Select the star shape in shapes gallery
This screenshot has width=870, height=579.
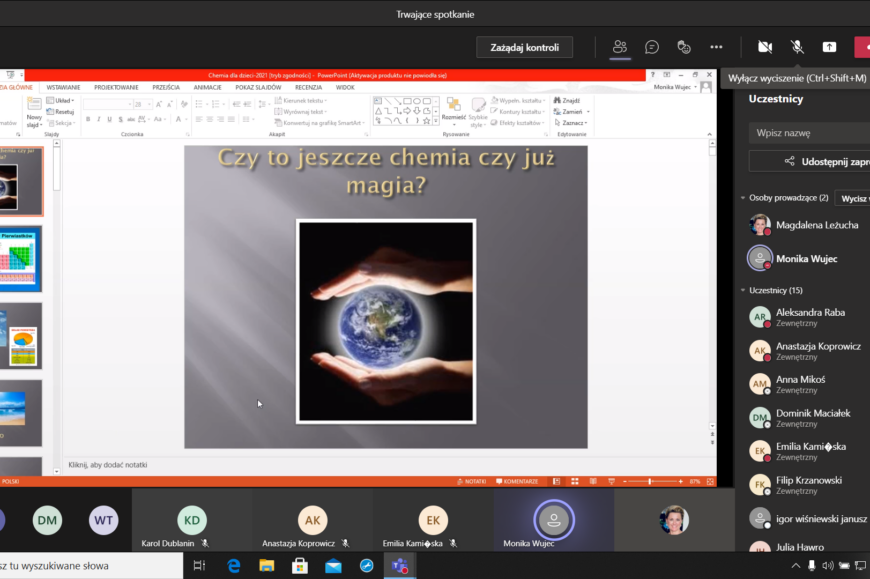(x=427, y=120)
